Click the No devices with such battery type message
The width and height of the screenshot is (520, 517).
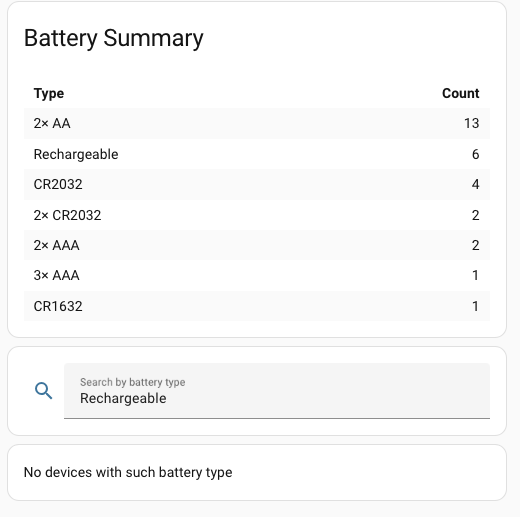(128, 472)
